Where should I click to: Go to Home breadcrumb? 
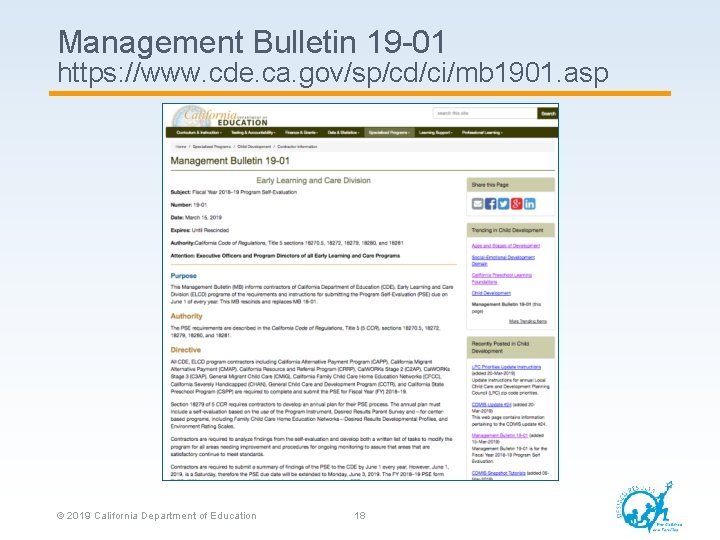181,146
